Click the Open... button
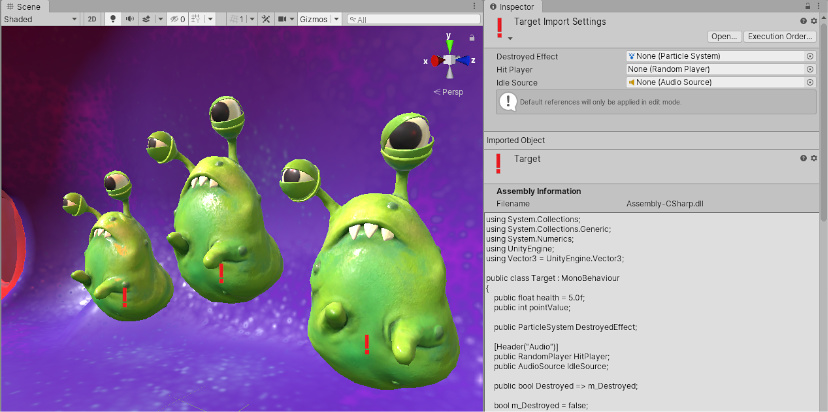Image resolution: width=828 pixels, height=412 pixels. (724, 36)
